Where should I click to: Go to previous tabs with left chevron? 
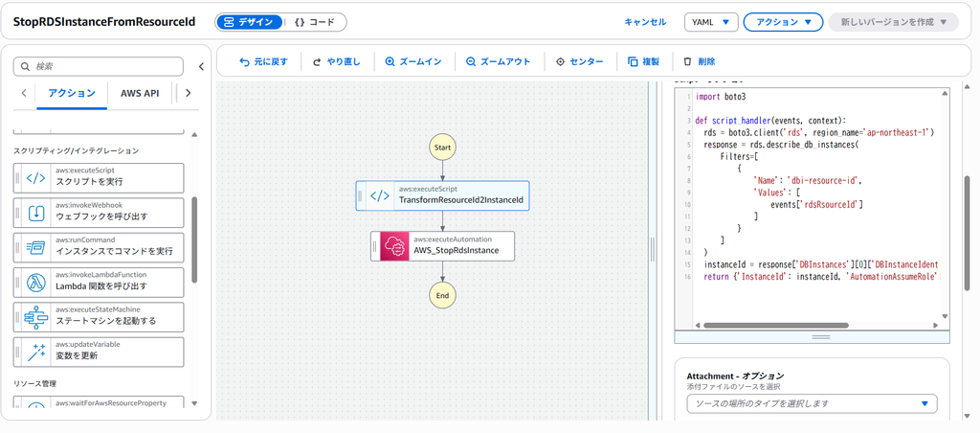click(24, 93)
